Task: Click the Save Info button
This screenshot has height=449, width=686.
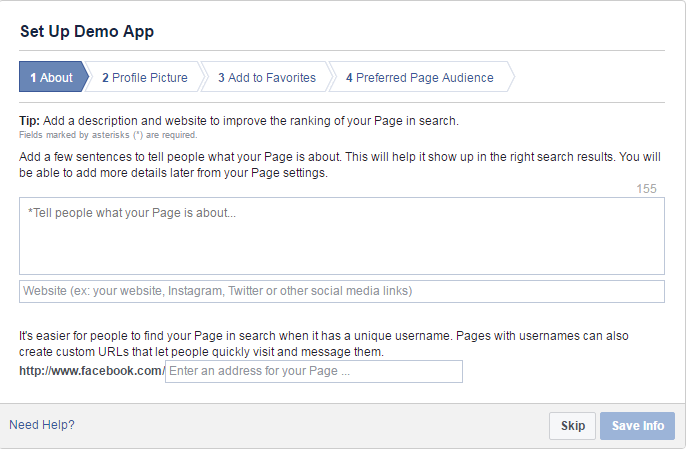Action: coord(637,425)
